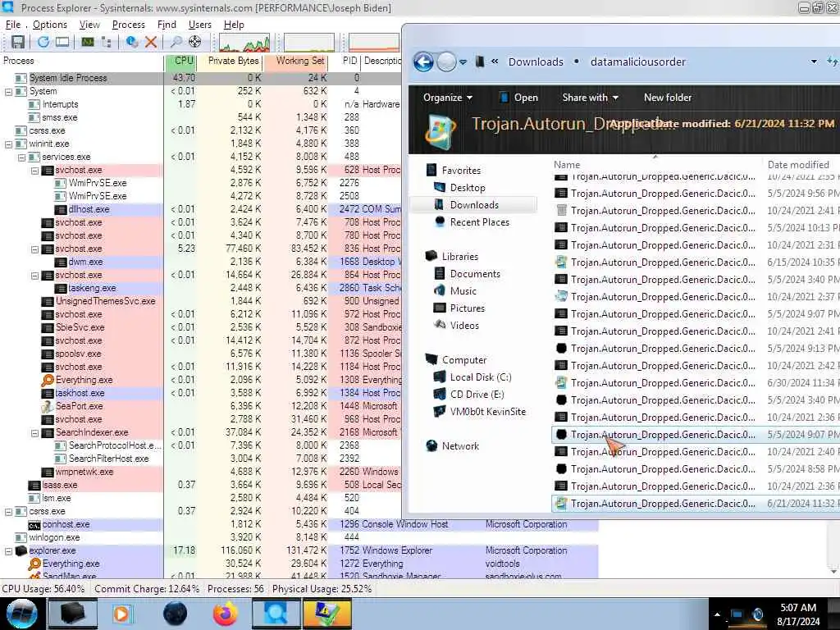Select CD Drive (E:) in sidebar

pyautogui.click(x=477, y=395)
